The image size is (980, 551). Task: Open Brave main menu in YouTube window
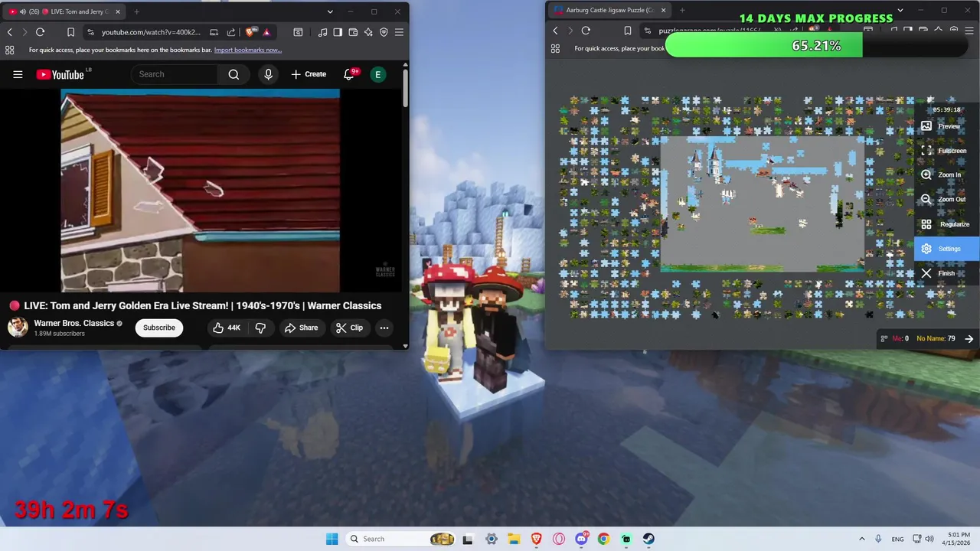399,32
